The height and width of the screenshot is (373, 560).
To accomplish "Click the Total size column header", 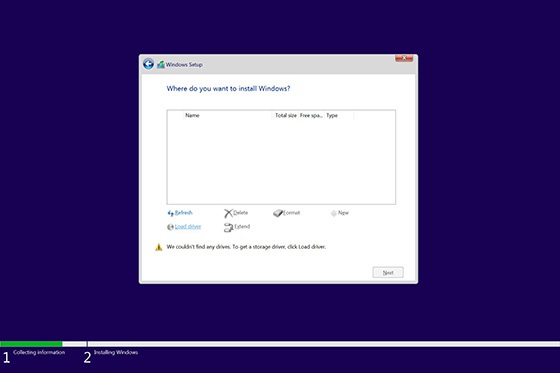I will click(286, 115).
